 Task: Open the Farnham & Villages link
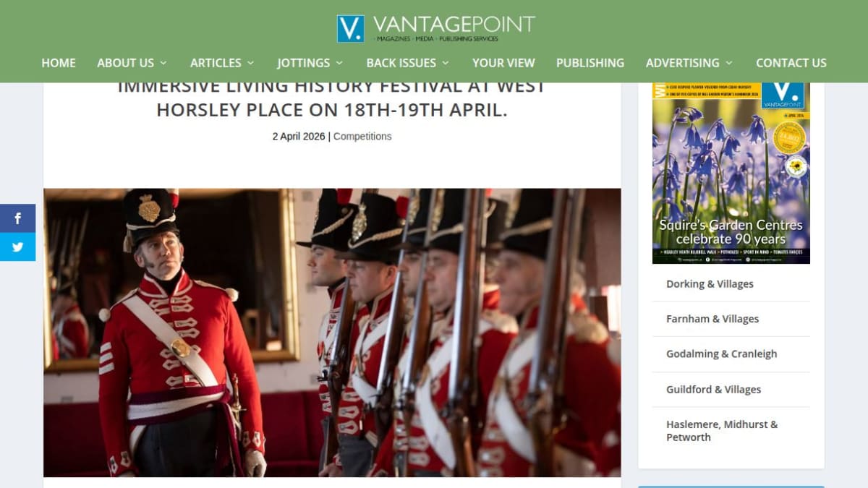712,319
